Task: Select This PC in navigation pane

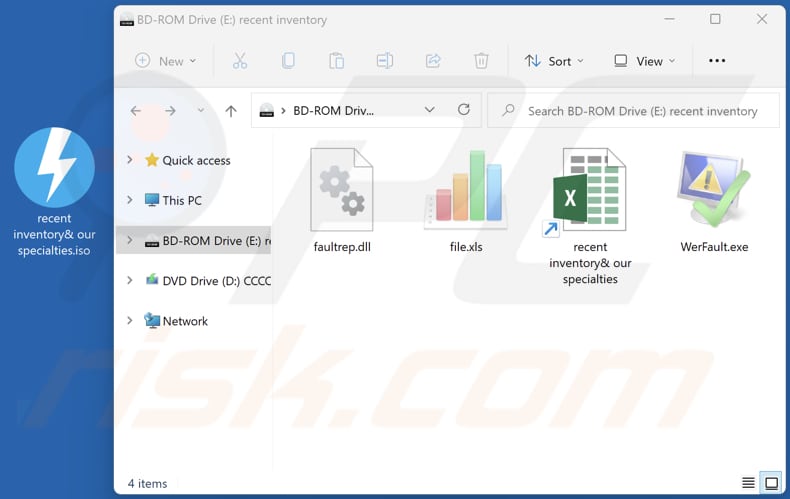Action: 173,201
